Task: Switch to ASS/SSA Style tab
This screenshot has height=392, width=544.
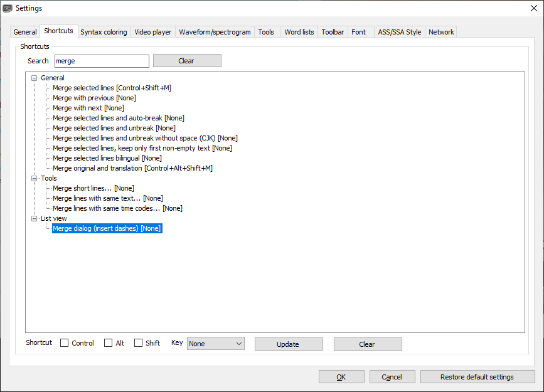Action: click(399, 32)
